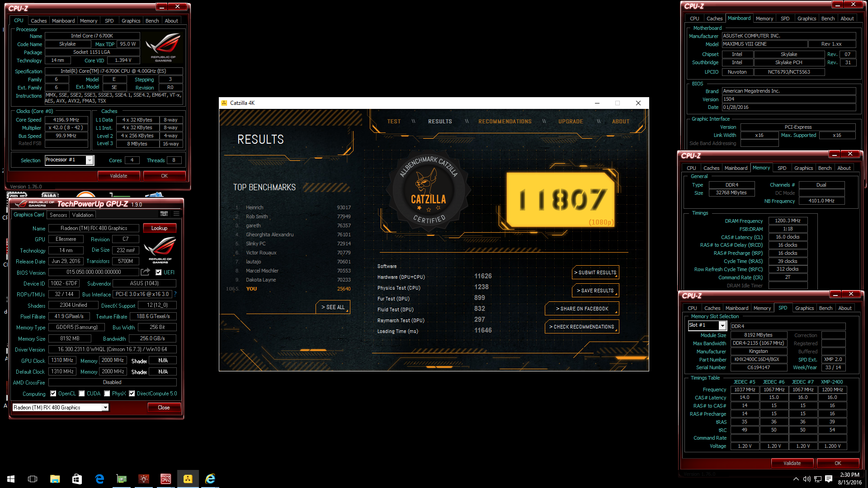Open the Action Center notifications icon
This screenshot has height=488, width=868.
coord(829,479)
